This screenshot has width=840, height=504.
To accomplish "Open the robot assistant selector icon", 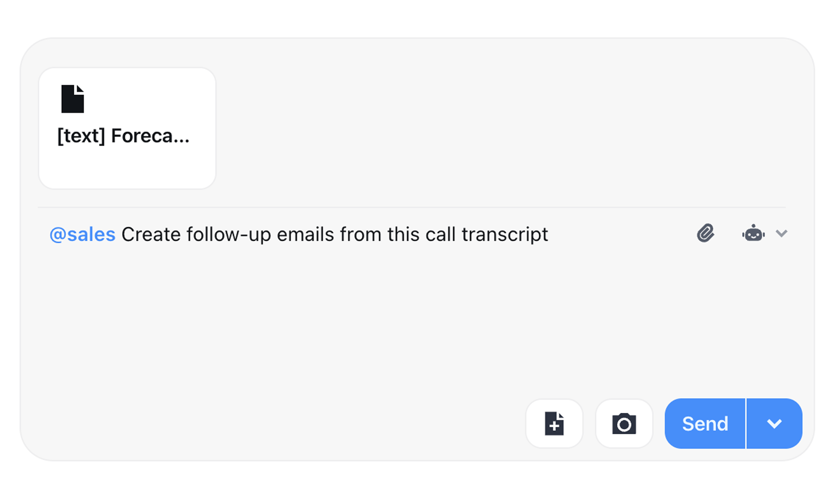I will (753, 233).
